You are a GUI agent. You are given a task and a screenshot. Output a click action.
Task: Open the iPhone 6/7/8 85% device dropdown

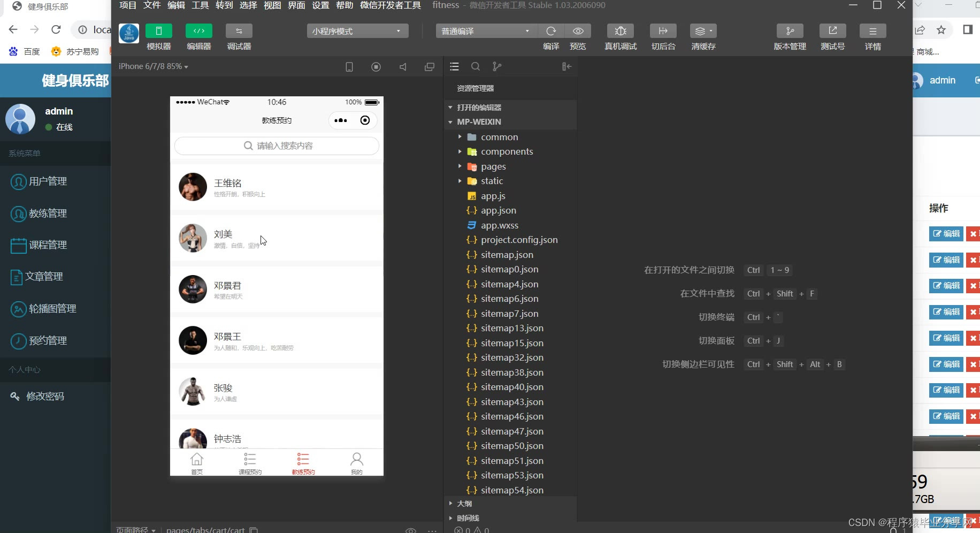154,66
